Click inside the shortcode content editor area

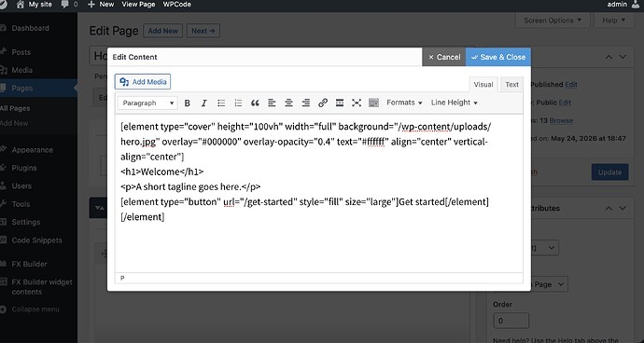tap(318, 193)
